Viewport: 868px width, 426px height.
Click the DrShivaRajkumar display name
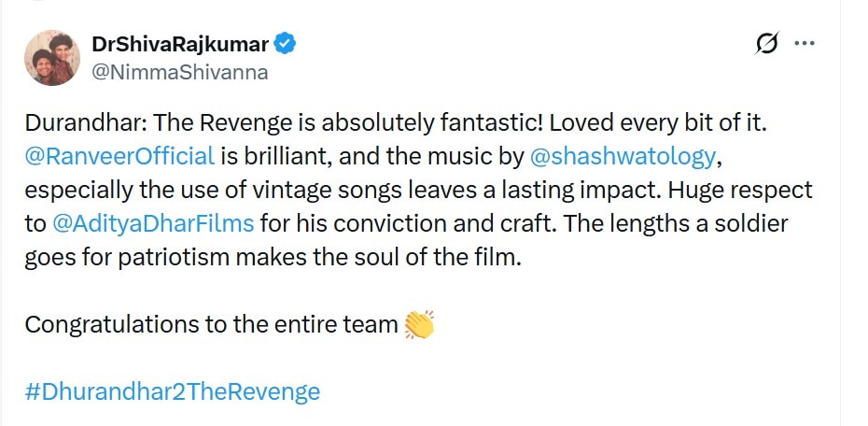tap(180, 44)
